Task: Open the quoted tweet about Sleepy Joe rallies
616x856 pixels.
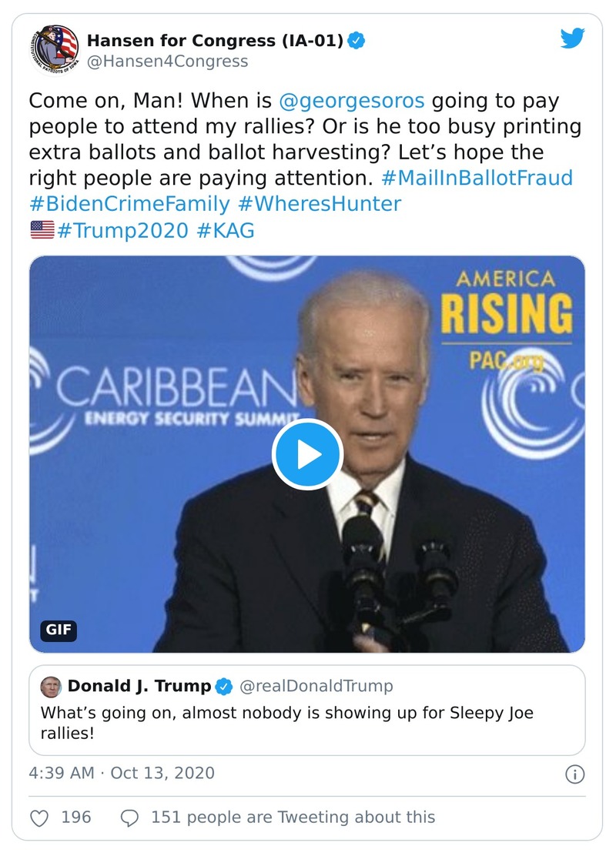Action: (x=307, y=723)
